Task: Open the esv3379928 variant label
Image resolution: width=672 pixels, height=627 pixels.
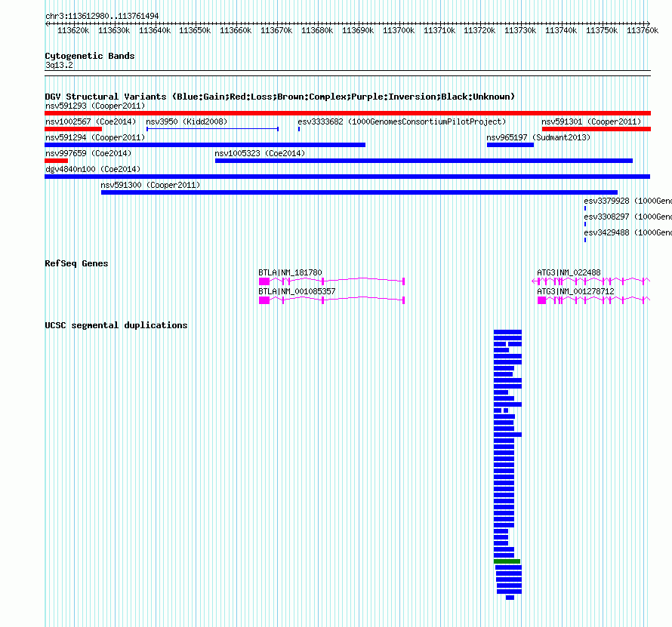Action: pyautogui.click(x=627, y=201)
